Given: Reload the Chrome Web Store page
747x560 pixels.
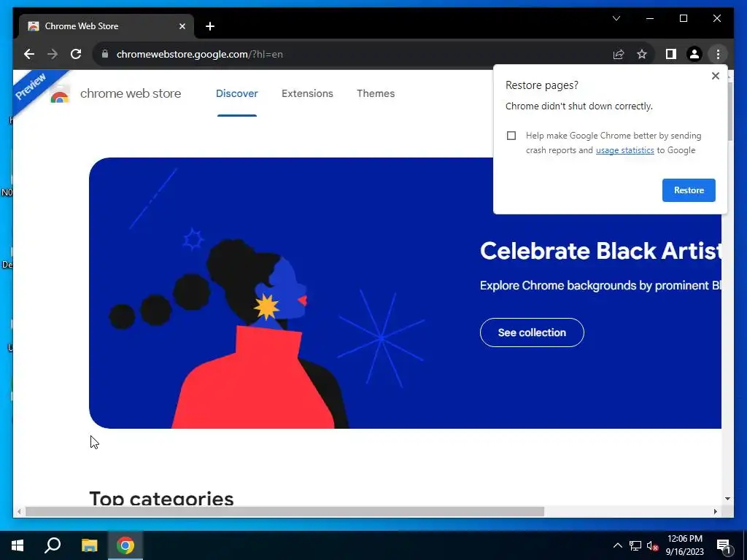Looking at the screenshot, I should pos(76,54).
